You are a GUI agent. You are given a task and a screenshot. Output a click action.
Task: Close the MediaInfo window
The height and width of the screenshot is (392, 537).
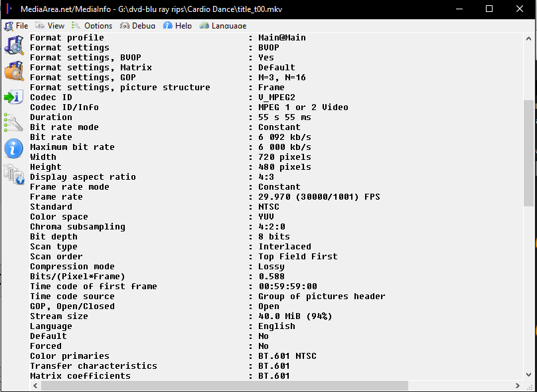click(x=520, y=9)
